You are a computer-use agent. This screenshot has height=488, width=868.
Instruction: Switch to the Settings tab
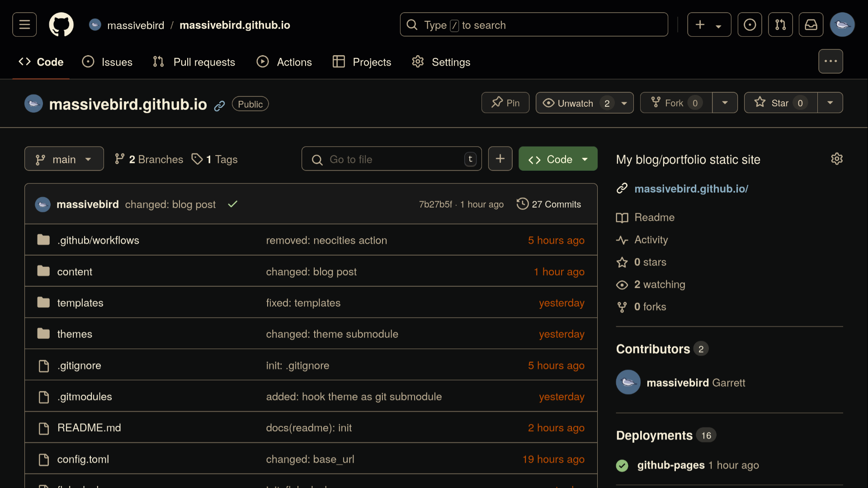(x=441, y=62)
